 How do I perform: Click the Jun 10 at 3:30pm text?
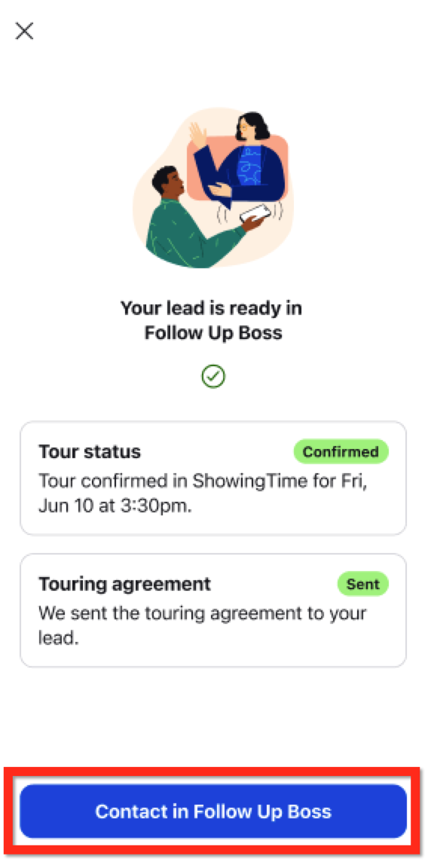115,506
